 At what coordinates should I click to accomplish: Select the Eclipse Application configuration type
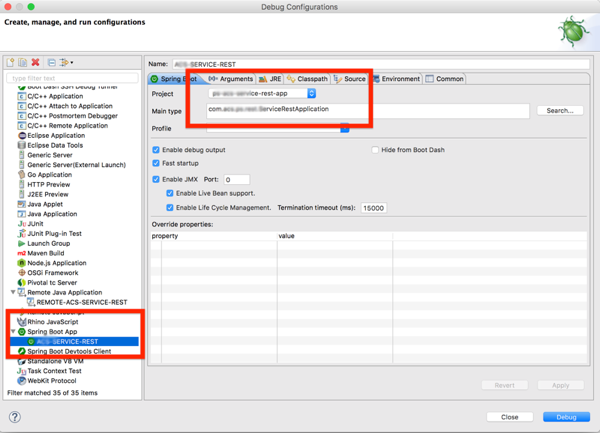coord(56,135)
